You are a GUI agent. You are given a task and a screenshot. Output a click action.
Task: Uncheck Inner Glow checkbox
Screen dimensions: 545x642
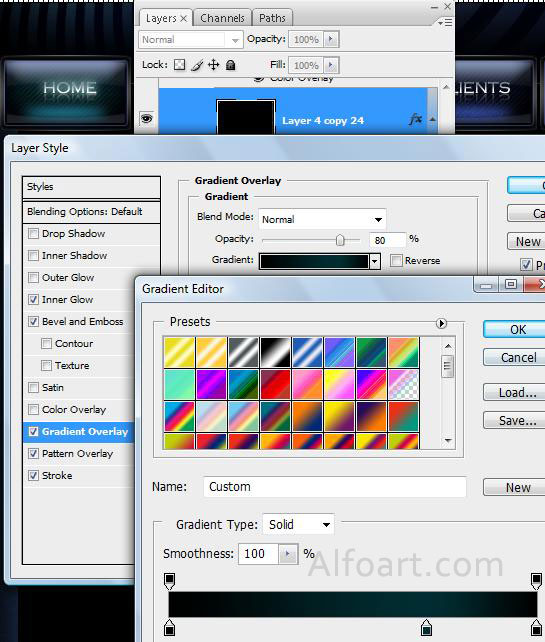(33, 300)
